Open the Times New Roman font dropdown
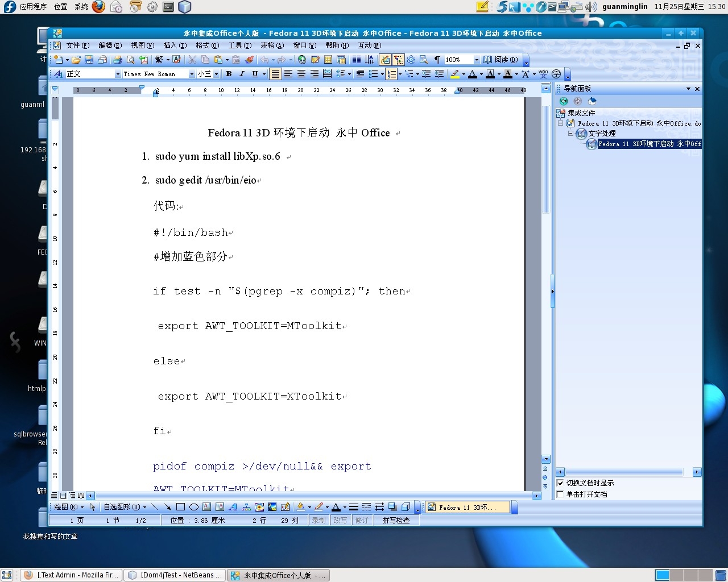This screenshot has height=582, width=728. [192, 74]
